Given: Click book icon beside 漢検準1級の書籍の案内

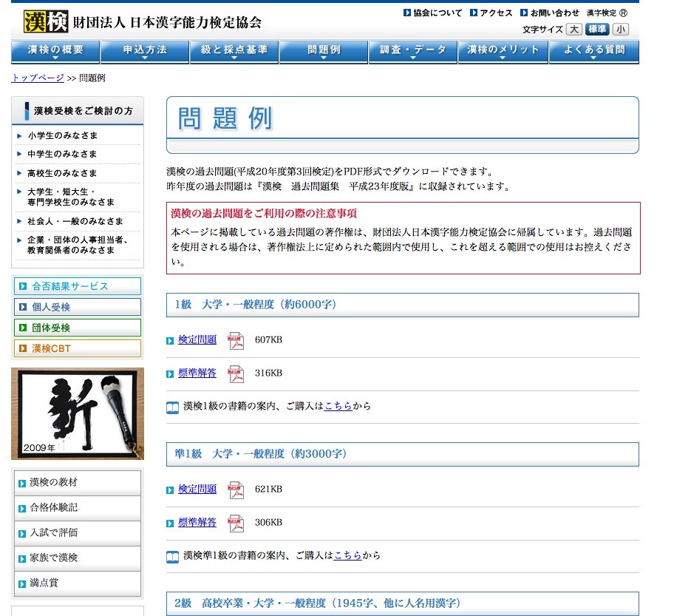Looking at the screenshot, I should click(x=172, y=557).
